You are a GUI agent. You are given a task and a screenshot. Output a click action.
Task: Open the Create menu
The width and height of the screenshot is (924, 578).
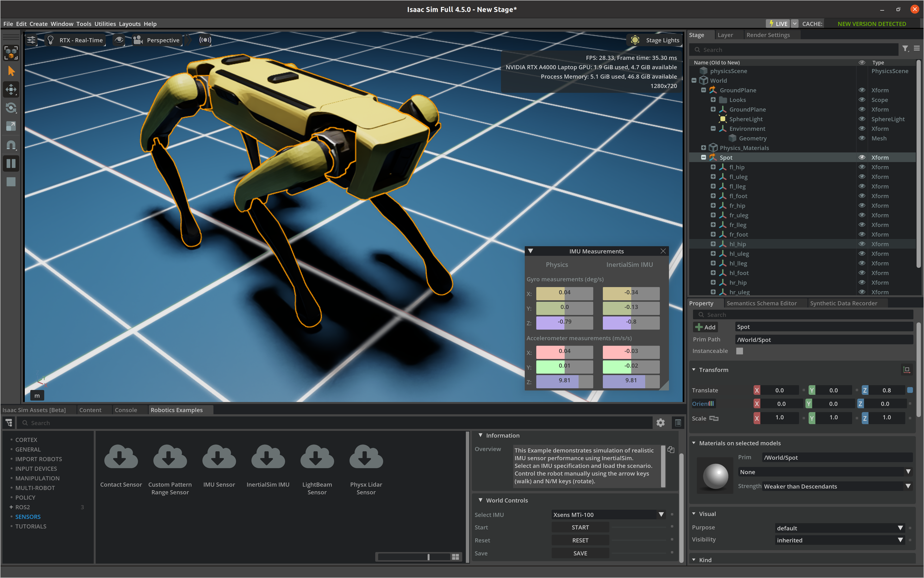coord(39,24)
